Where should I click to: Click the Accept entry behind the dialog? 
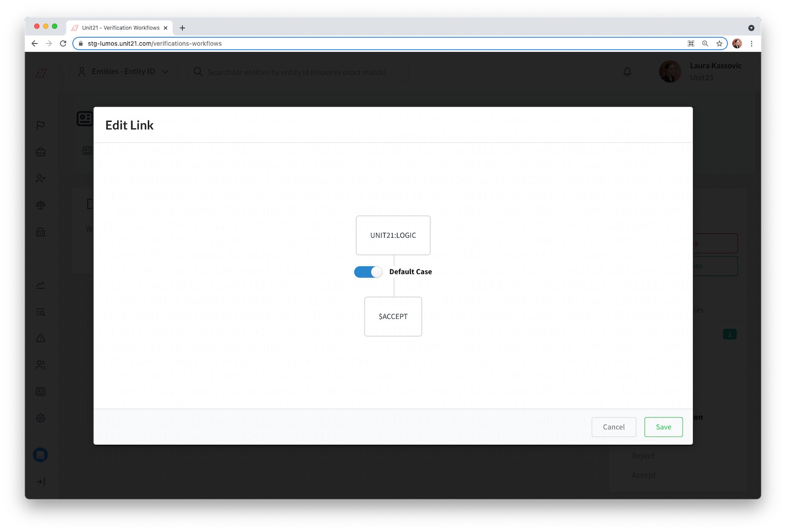644,476
